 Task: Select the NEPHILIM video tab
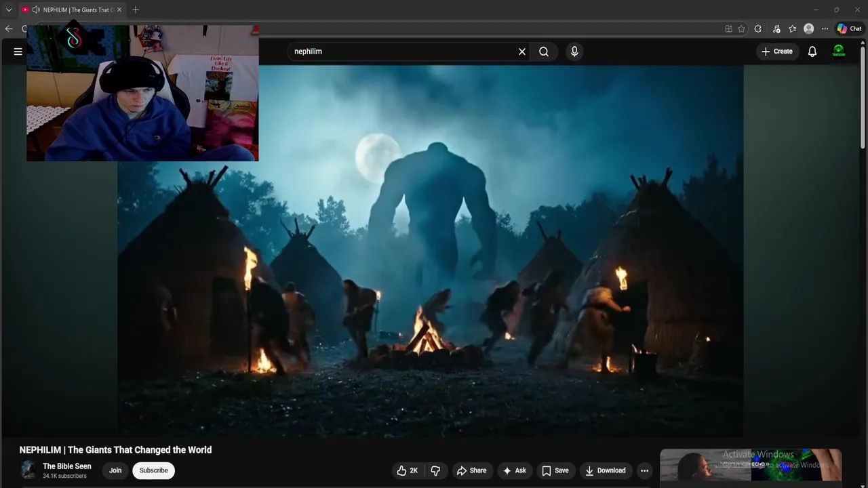pyautogui.click(x=71, y=9)
